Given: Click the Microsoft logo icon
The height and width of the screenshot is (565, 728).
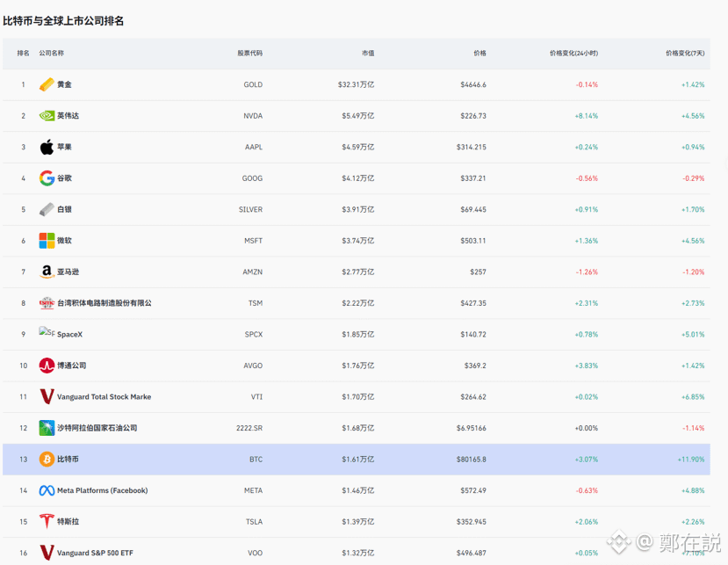Looking at the screenshot, I should click(x=47, y=241).
